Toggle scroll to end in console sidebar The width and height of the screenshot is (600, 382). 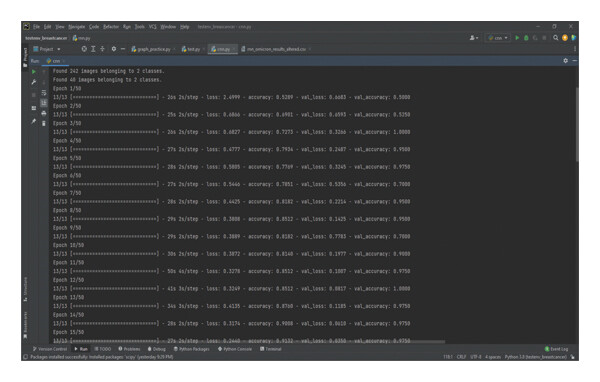pyautogui.click(x=44, y=103)
